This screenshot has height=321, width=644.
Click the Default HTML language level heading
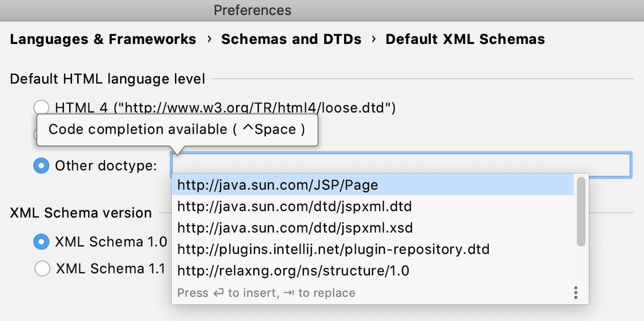[x=106, y=79]
